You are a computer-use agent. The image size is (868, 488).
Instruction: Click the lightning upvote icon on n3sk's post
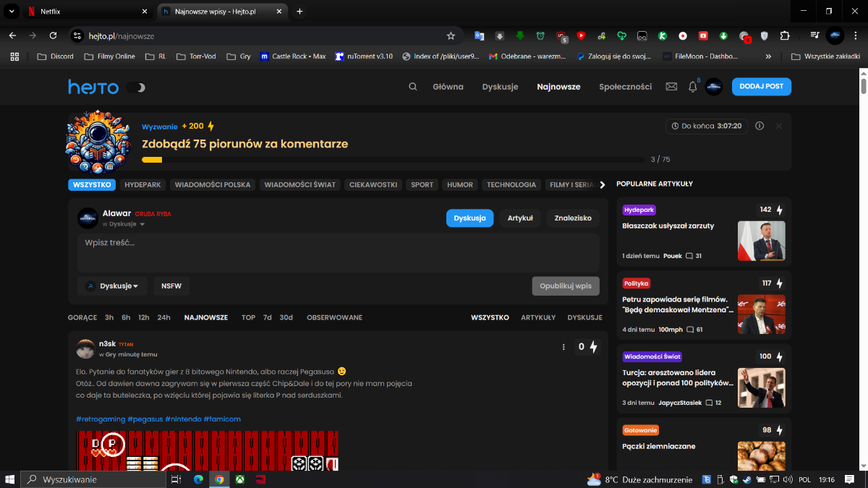593,347
